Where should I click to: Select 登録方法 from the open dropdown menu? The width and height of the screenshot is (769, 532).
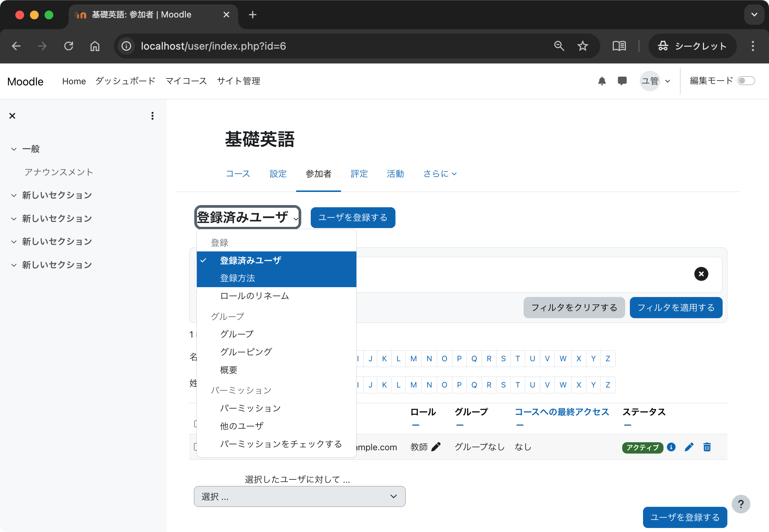pos(238,278)
